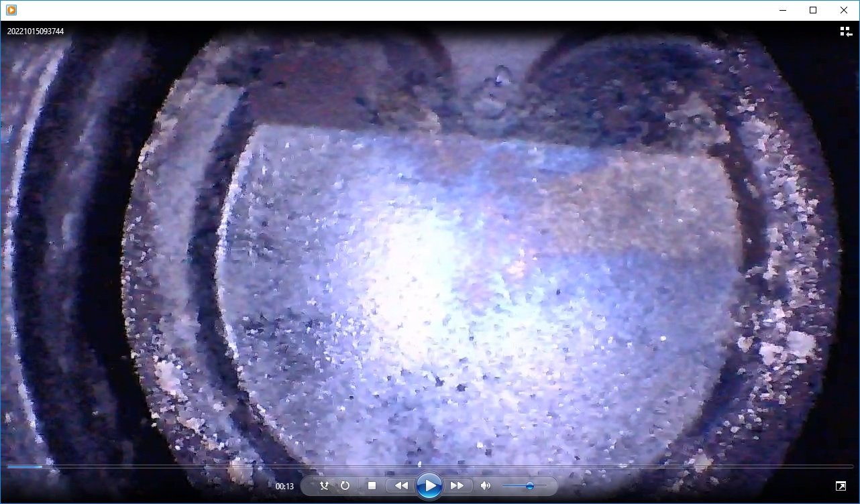
Task: Click the Previous rewind button
Action: point(401,486)
